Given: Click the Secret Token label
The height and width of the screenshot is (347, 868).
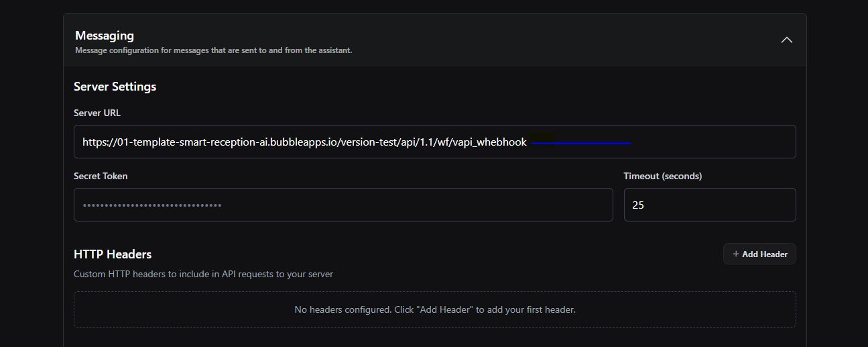Looking at the screenshot, I should coord(101,176).
